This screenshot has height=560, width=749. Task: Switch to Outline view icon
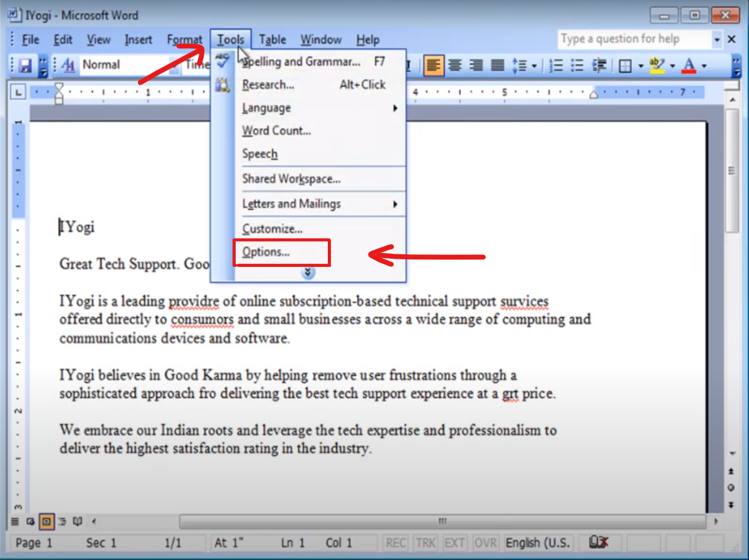click(62, 521)
